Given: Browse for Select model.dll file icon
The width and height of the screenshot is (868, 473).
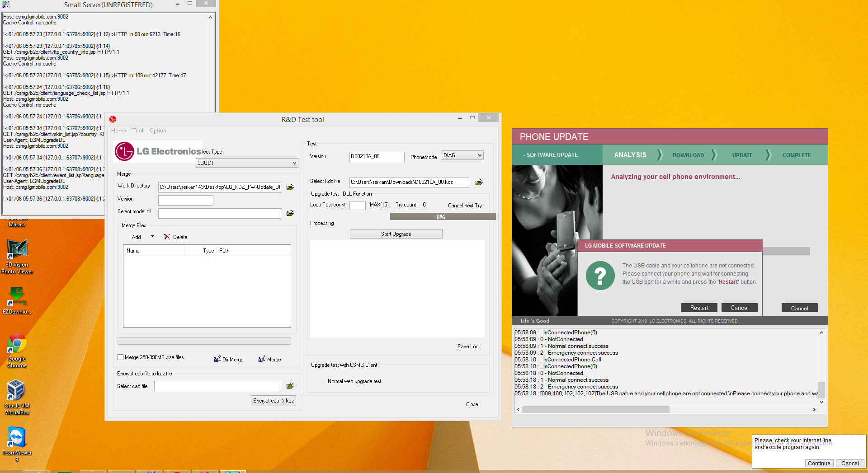Looking at the screenshot, I should pyautogui.click(x=290, y=213).
